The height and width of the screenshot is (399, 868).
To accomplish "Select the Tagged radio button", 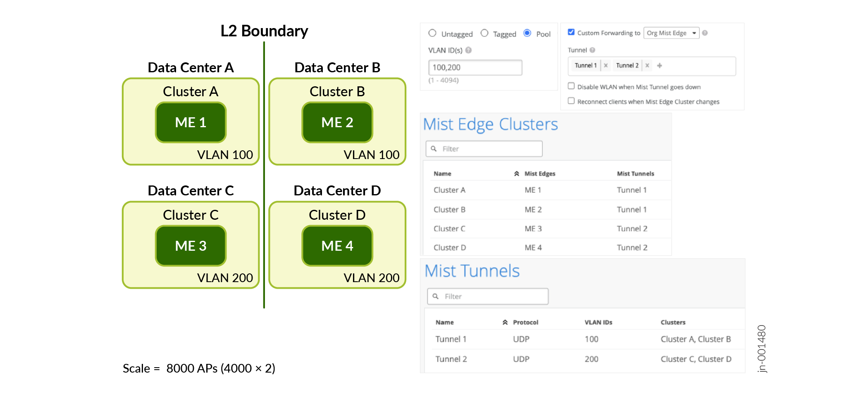I will 484,33.
